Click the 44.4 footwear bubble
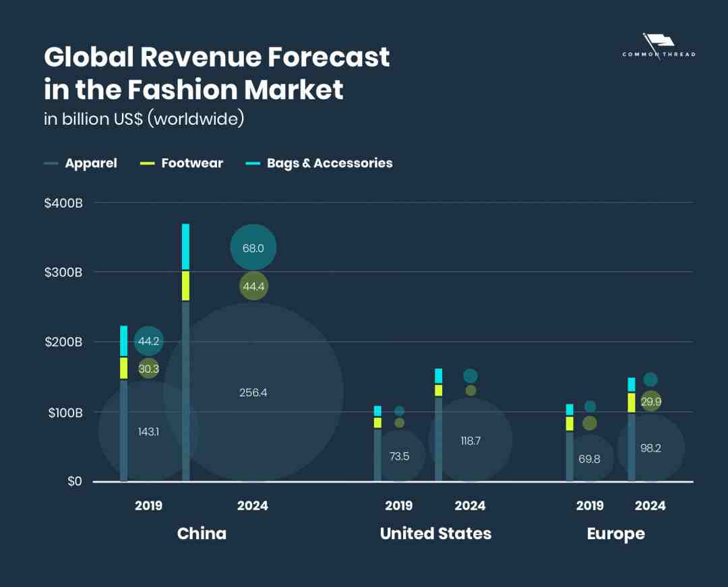Viewport: 728px width, 587px height. click(253, 286)
